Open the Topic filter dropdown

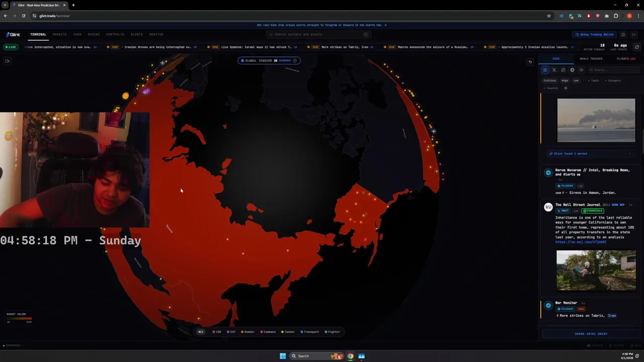click(x=594, y=80)
